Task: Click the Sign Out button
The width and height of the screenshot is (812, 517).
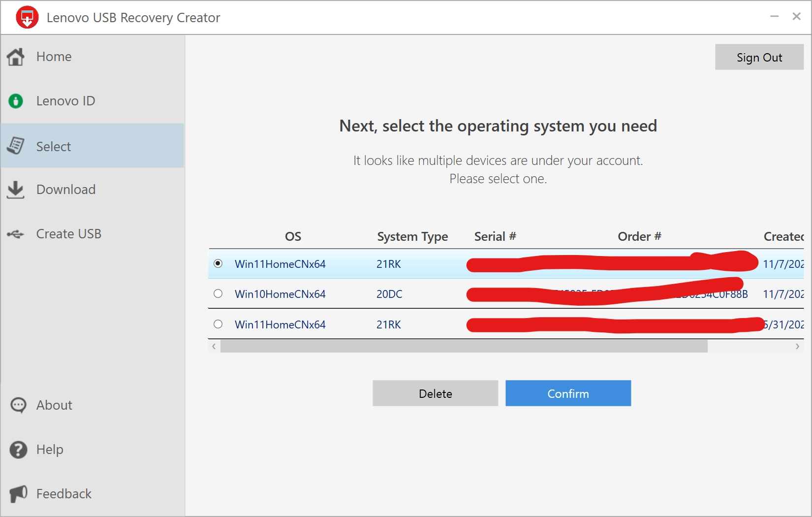Action: click(759, 57)
